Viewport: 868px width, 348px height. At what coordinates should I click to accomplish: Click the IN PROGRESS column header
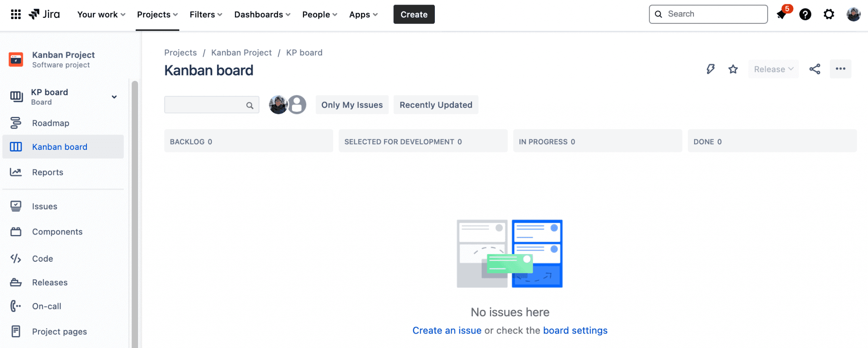click(x=598, y=141)
